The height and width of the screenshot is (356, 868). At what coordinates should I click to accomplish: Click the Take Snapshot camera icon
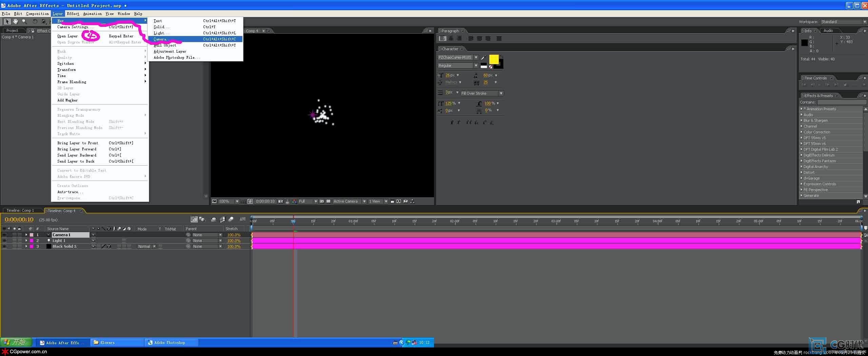point(280,201)
